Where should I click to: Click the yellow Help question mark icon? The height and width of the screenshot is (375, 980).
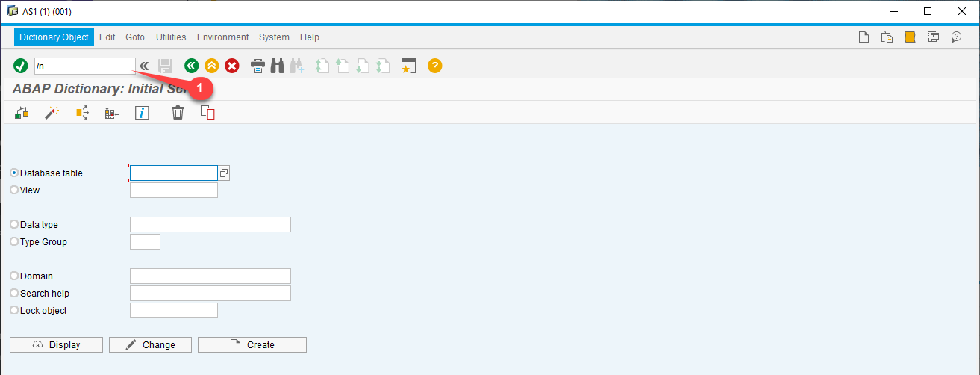click(435, 66)
